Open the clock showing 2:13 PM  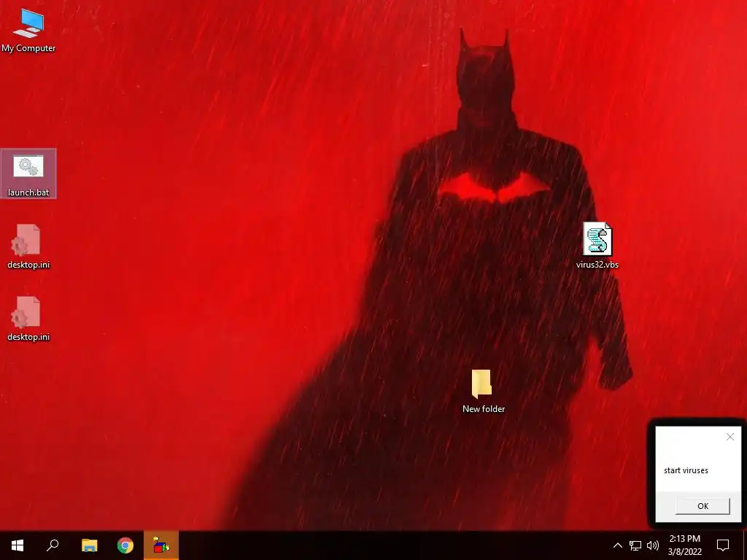[684, 545]
